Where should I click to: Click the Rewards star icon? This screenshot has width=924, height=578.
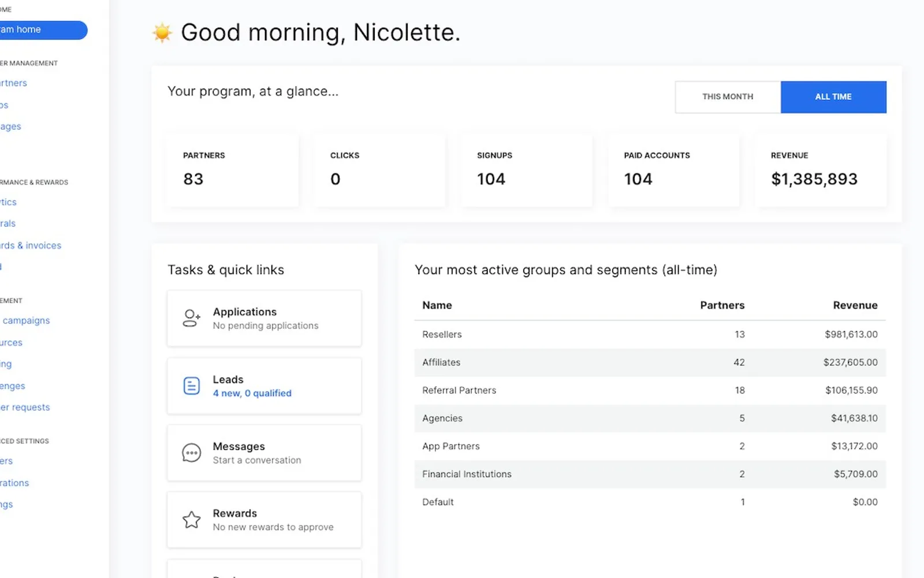191,520
